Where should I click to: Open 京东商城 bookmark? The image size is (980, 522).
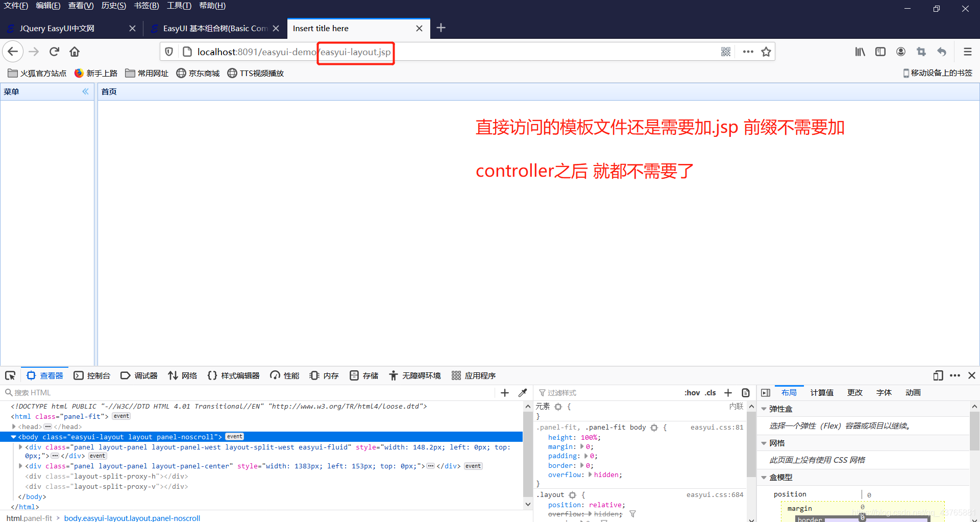[x=198, y=73]
